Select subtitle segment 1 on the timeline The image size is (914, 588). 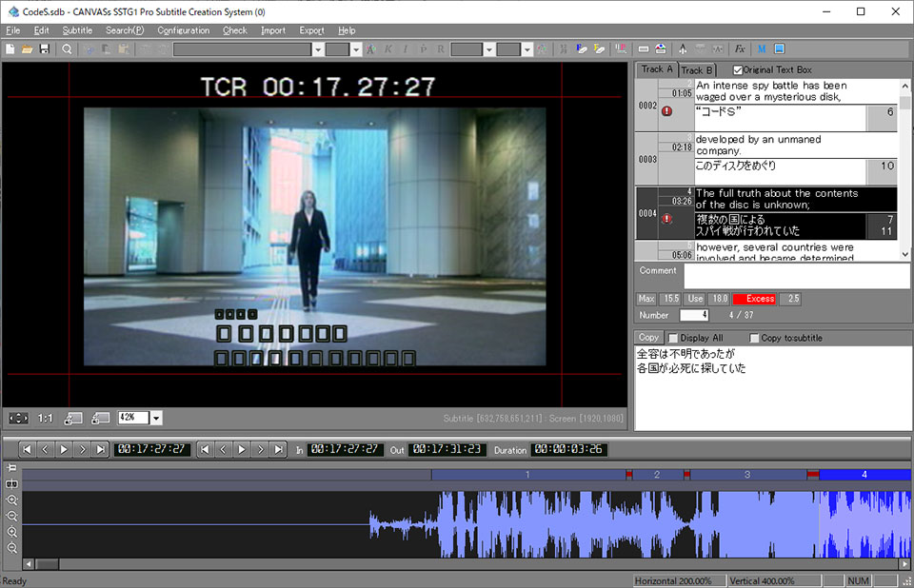pyautogui.click(x=528, y=475)
